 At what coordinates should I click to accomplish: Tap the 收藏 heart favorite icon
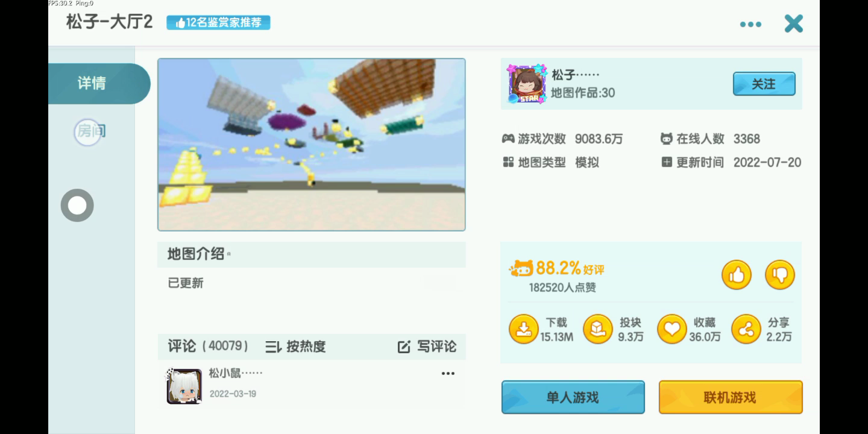[x=672, y=329]
